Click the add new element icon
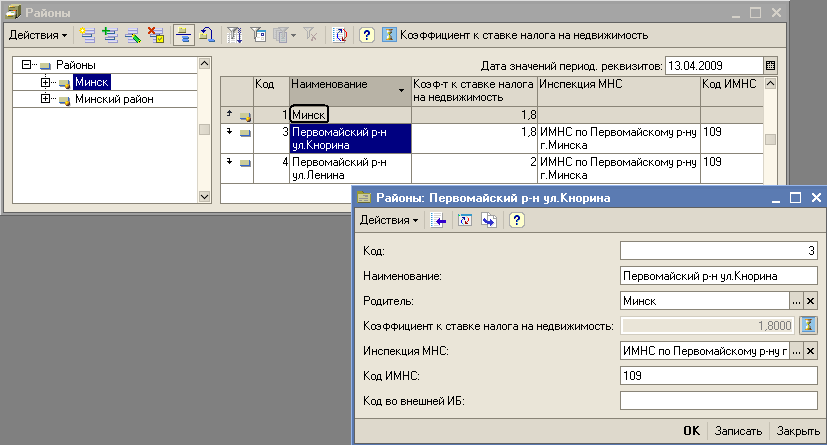This screenshot has height=445, width=827. (87, 35)
